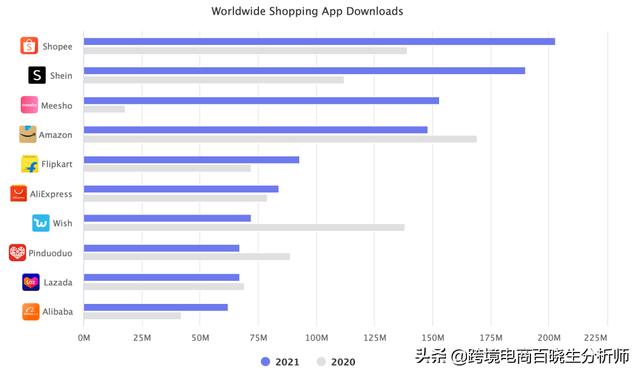Image resolution: width=640 pixels, height=375 pixels.
Task: Click the Wish app icon
Action: (x=41, y=223)
